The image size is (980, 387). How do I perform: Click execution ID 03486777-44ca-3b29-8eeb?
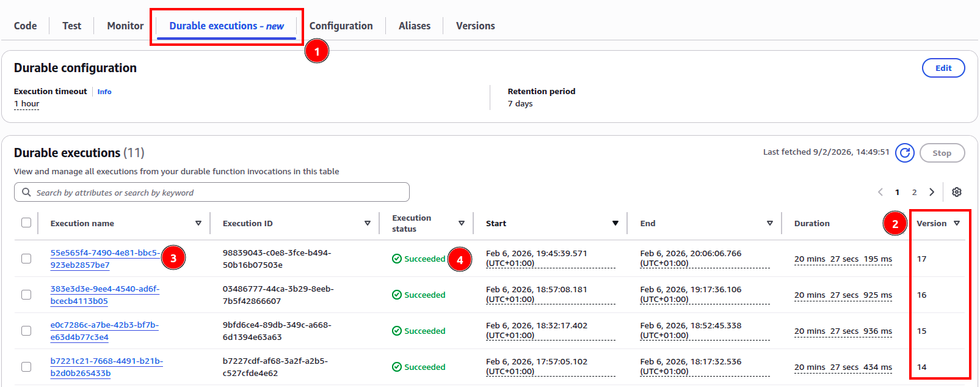click(278, 295)
